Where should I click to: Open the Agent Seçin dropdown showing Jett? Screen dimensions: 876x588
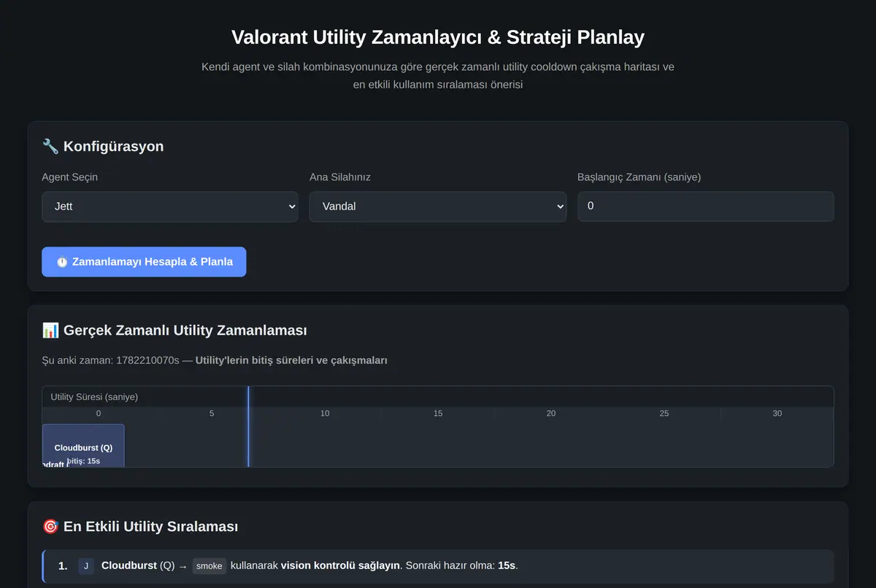170,206
